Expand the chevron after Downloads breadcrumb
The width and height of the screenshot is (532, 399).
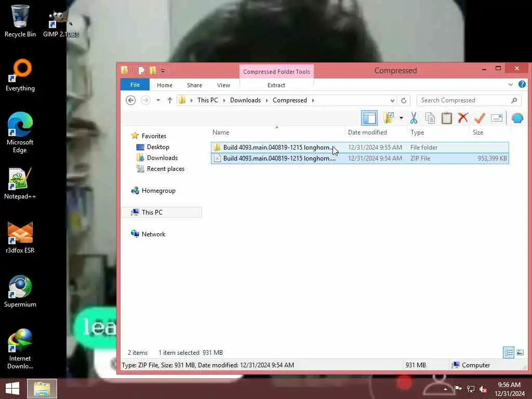[x=267, y=100]
